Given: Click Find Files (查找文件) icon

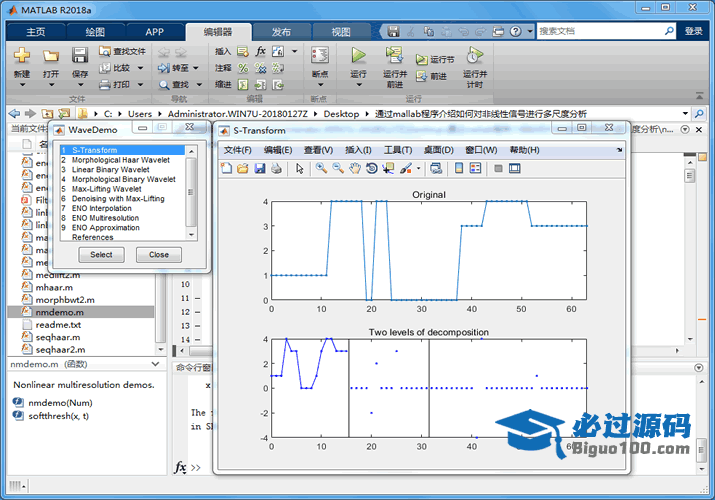Looking at the screenshot, I should pos(105,51).
